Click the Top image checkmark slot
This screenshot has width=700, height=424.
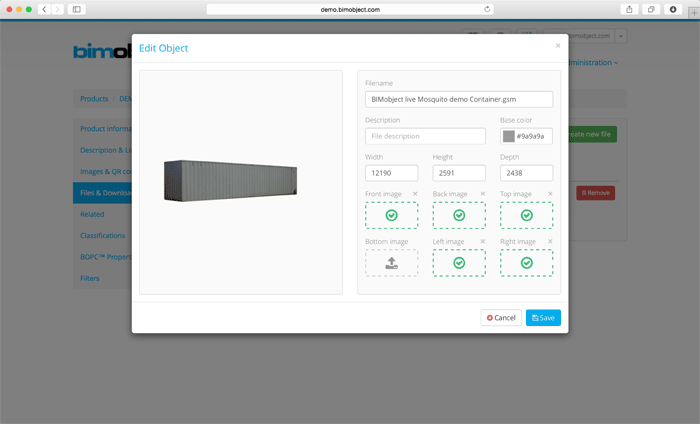click(526, 215)
